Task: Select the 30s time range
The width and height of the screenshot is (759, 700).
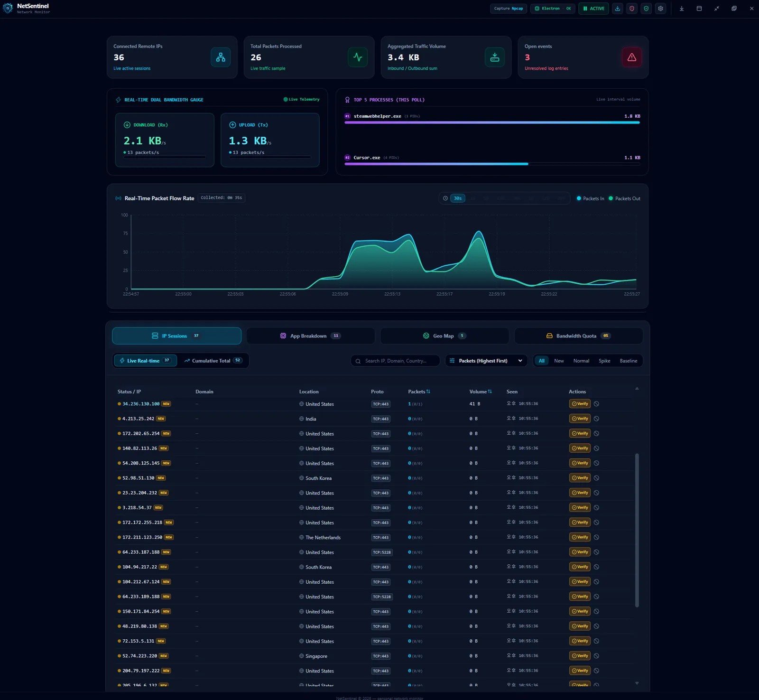Action: coord(458,198)
